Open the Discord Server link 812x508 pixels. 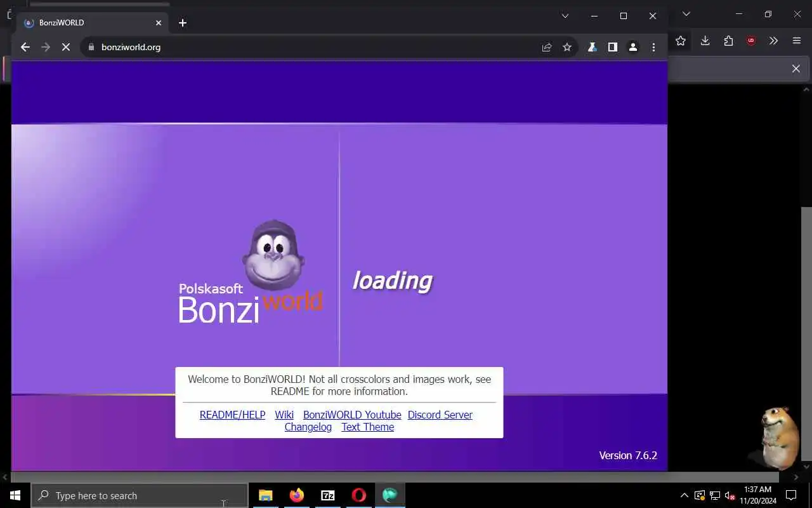[440, 415]
